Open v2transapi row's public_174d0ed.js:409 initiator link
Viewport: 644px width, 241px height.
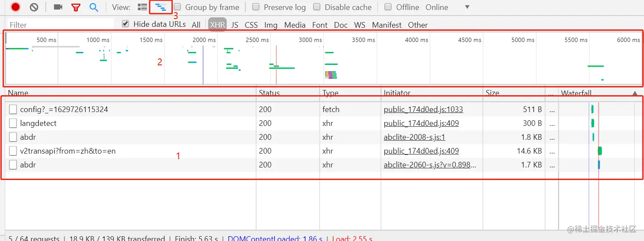click(x=421, y=151)
